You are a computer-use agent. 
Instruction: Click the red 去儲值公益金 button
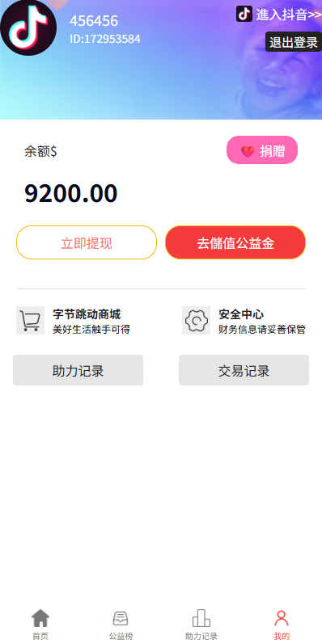pyautogui.click(x=235, y=242)
